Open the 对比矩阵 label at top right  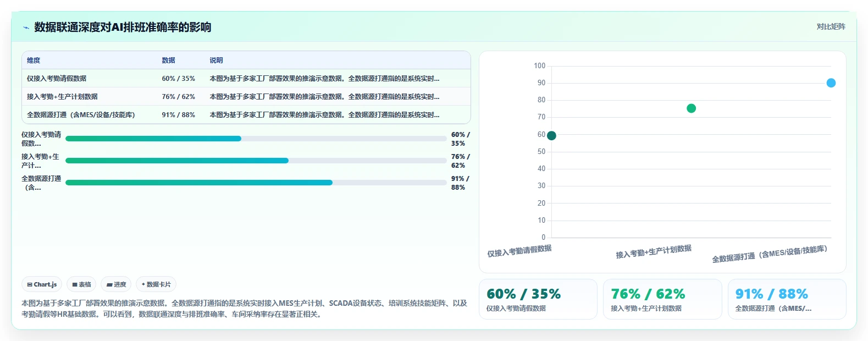click(831, 26)
